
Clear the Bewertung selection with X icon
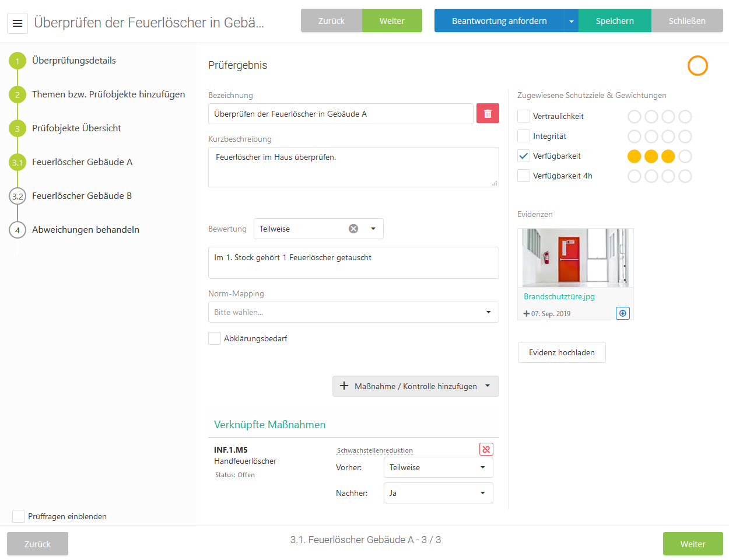pos(353,229)
